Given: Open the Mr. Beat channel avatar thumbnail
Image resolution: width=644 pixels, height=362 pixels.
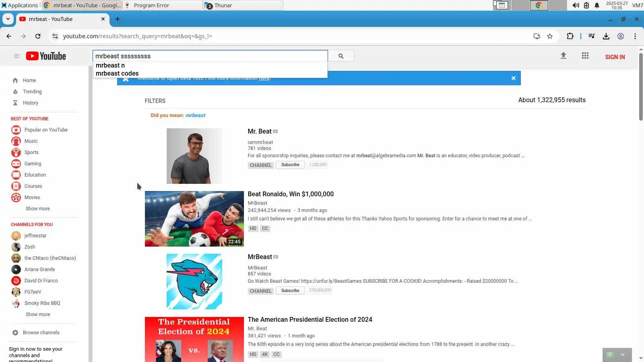Looking at the screenshot, I should (194, 156).
